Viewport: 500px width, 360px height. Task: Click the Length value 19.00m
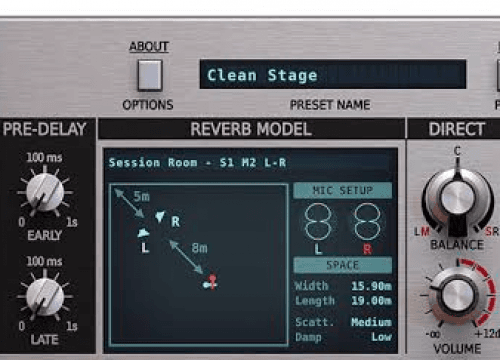[x=371, y=301]
